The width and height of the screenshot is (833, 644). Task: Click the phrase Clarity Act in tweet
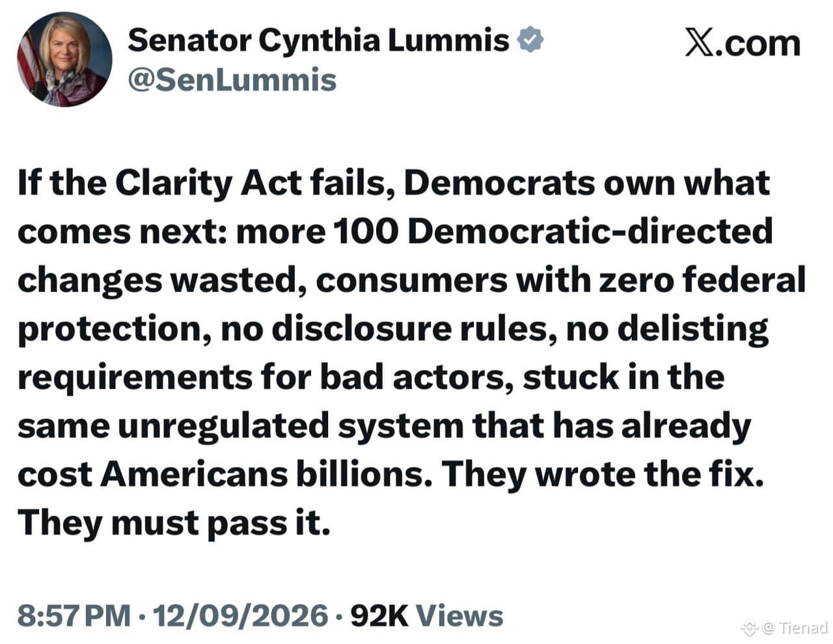tap(208, 183)
